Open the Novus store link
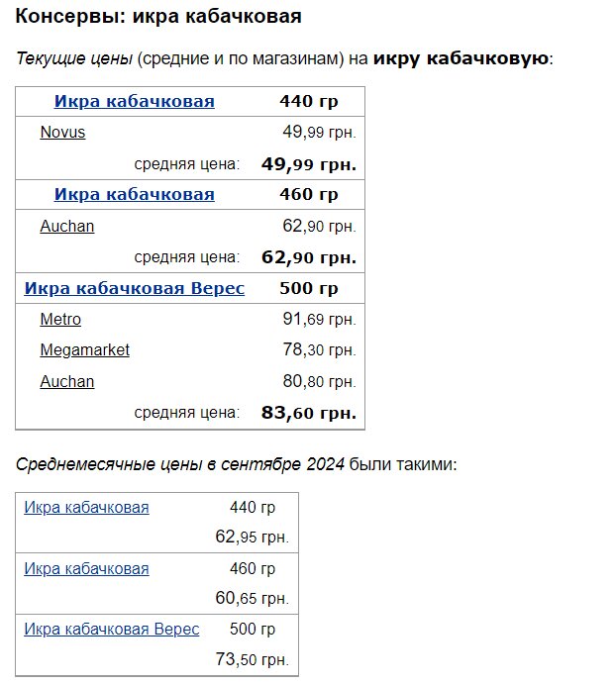Screen dimensions: 616x685 (62, 133)
